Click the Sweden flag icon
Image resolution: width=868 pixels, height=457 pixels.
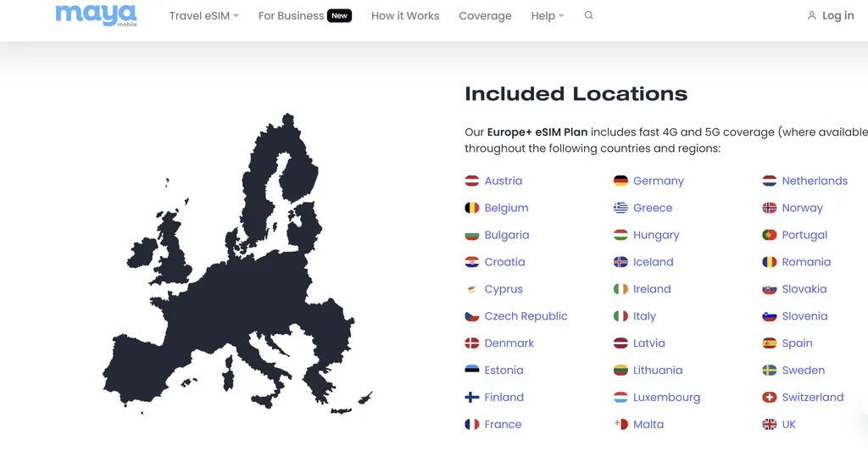770,371
